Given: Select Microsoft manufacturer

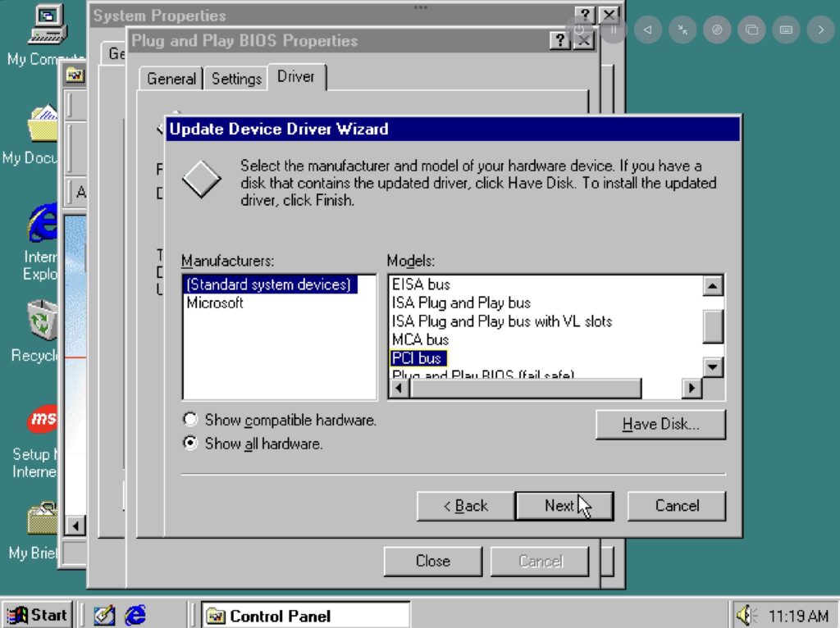Looking at the screenshot, I should tap(215, 303).
